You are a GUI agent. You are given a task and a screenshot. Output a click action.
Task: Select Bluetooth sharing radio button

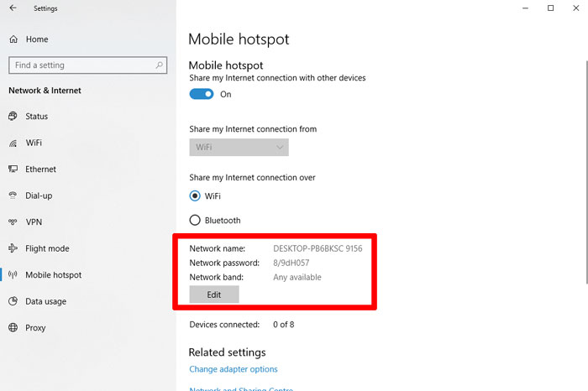[x=195, y=220]
